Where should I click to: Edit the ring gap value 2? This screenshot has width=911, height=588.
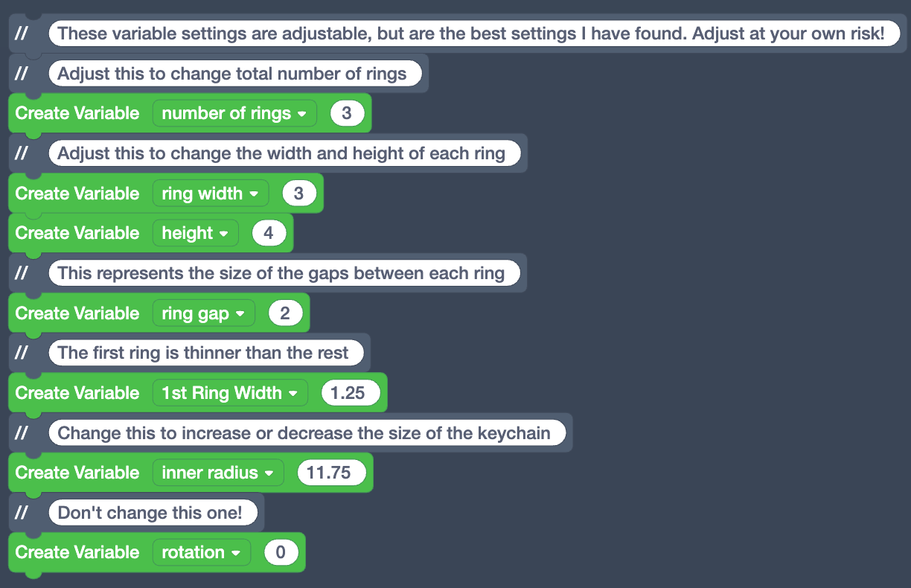[286, 313]
